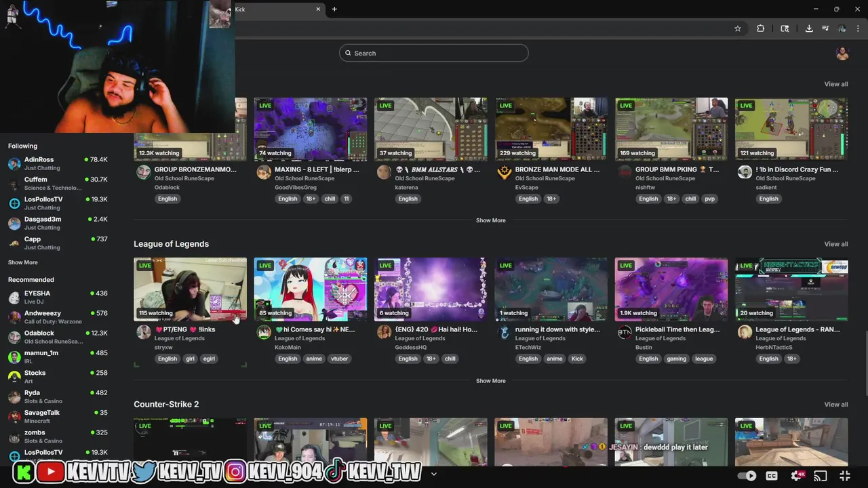The image size is (868, 488).
Task: Open the title 'GROUP BRONZEMANMO...'
Action: 195,169
